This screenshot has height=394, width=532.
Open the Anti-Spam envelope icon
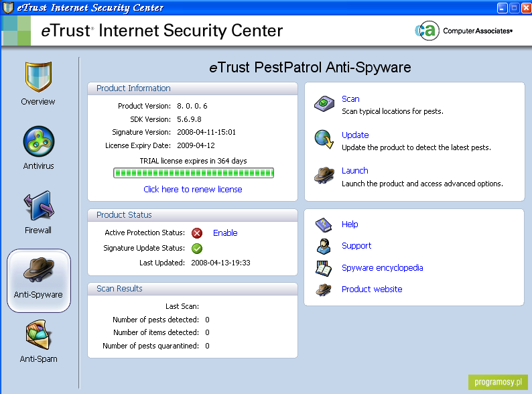[39, 334]
